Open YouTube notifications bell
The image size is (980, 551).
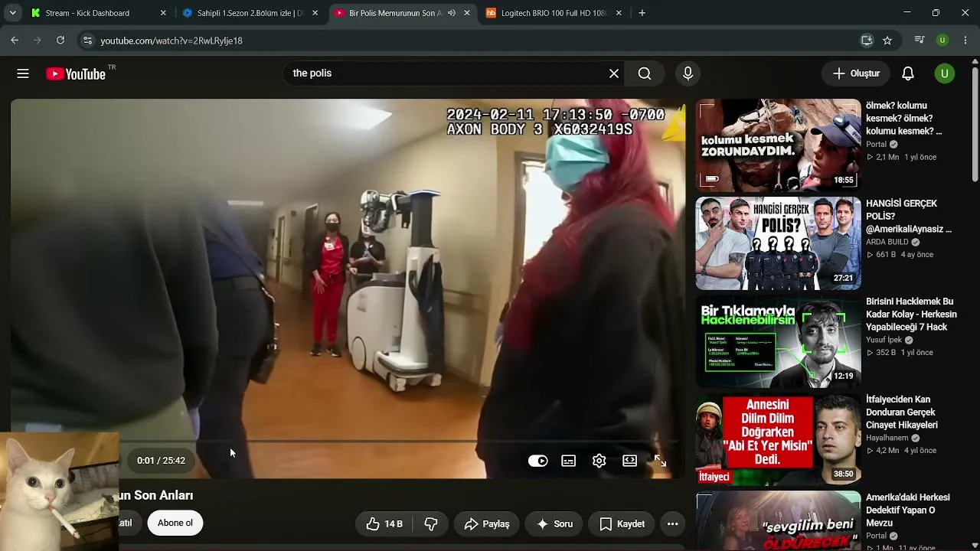coord(908,73)
